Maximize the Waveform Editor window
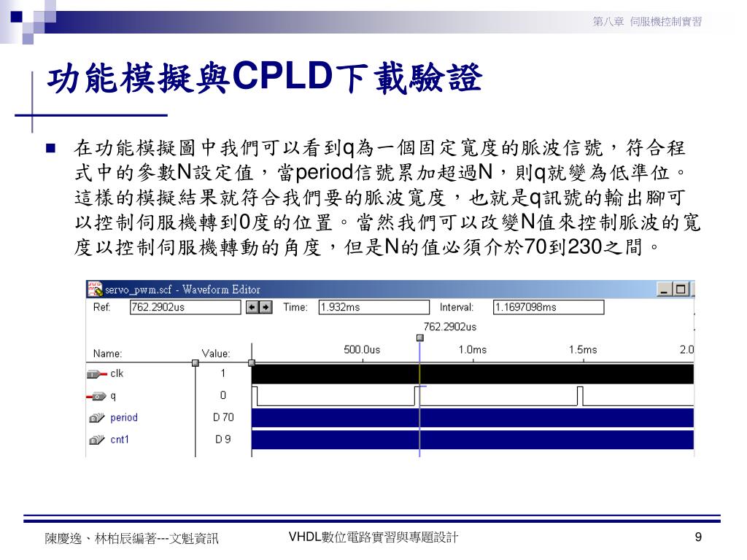Screen dimensions: 747x560 tap(681, 289)
